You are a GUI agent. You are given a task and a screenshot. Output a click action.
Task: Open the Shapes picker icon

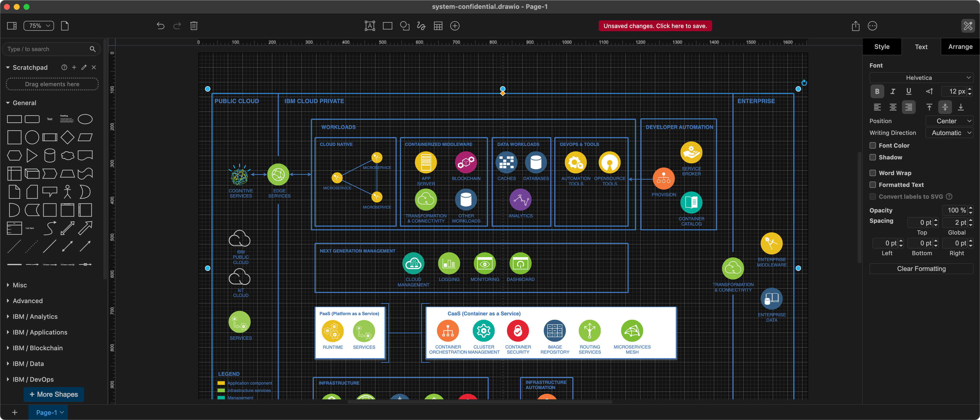[x=404, y=26]
